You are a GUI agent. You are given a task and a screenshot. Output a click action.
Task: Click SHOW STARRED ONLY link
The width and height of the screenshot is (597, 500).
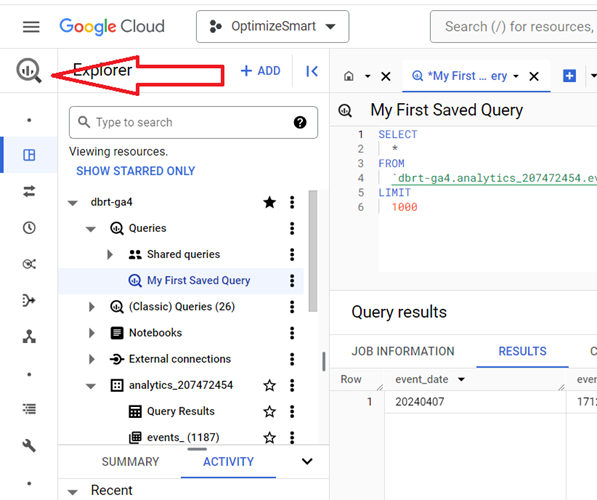(x=136, y=171)
